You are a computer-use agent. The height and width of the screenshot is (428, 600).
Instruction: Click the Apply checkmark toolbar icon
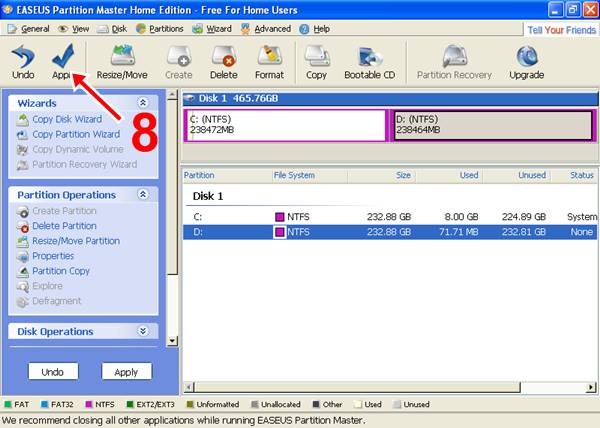(x=63, y=62)
